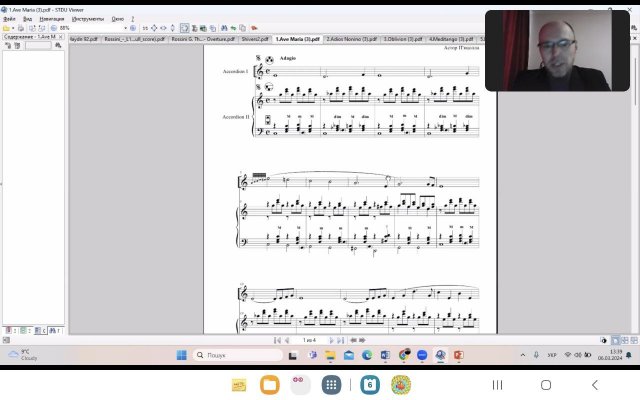The height and width of the screenshot is (400, 640).
Task: Click the binoculars search icon
Action: click(224, 28)
